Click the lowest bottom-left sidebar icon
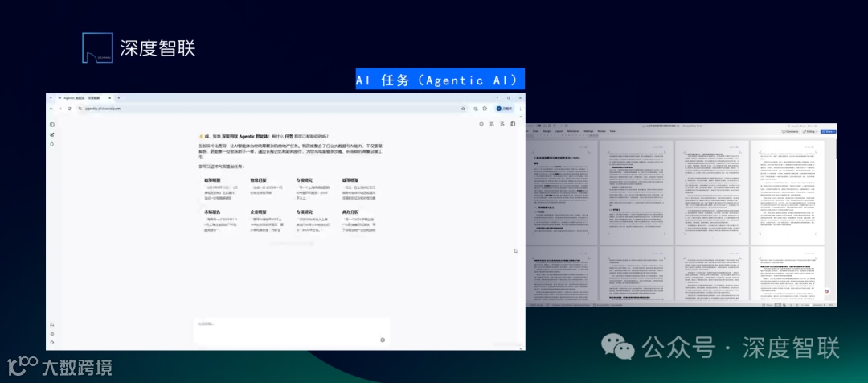The width and height of the screenshot is (868, 383). (52, 342)
